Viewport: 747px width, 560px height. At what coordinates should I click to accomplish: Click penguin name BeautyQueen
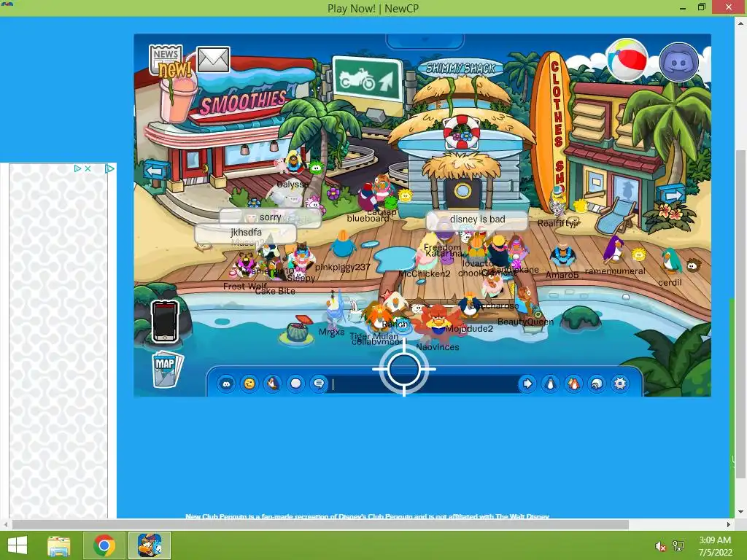pos(525,322)
